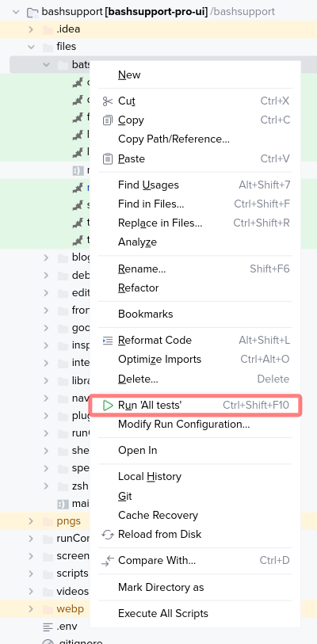
Task: Click the Compare With arrows icon
Action: [107, 561]
